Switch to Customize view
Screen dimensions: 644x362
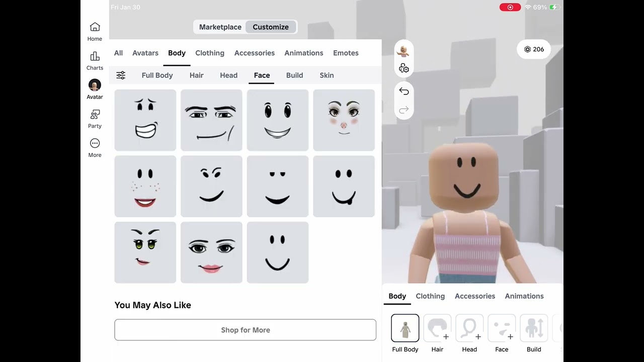[271, 27]
